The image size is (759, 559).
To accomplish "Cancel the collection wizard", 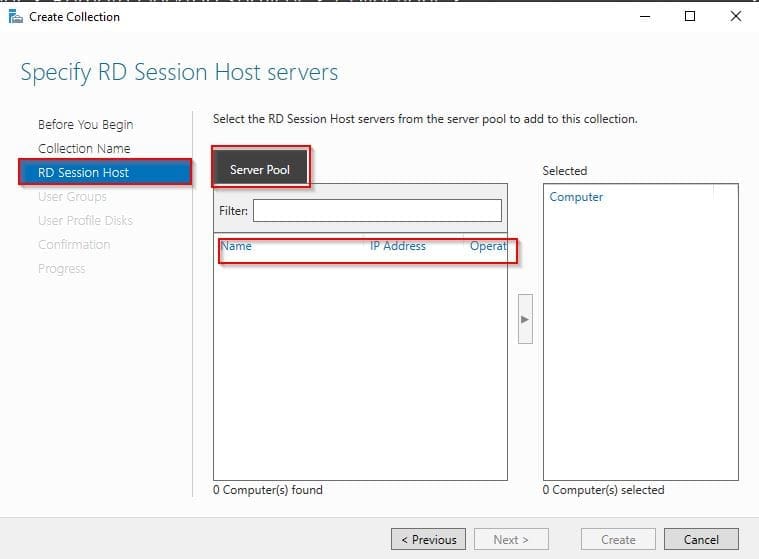I will pos(701,539).
